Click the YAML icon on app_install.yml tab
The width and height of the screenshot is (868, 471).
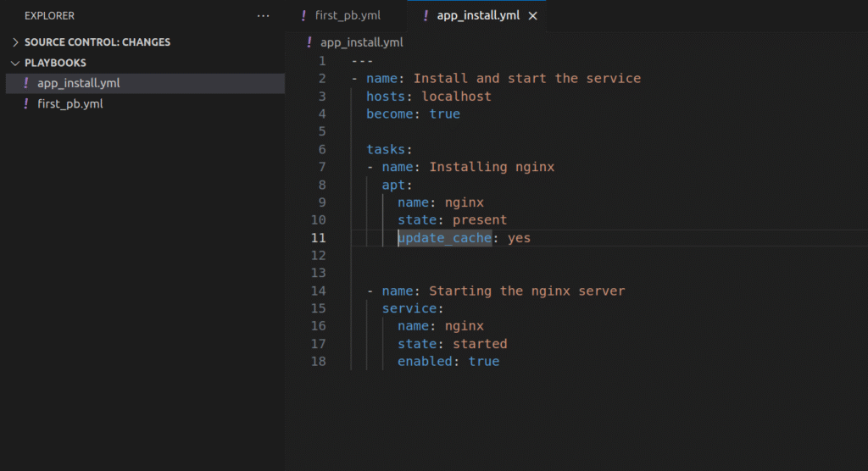pyautogui.click(x=426, y=16)
